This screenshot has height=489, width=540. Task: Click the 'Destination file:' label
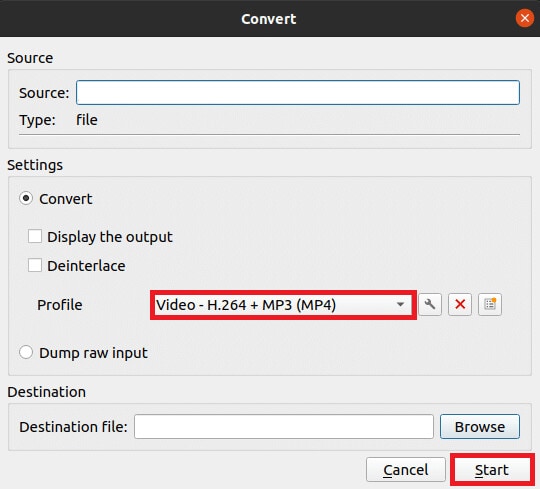point(73,427)
